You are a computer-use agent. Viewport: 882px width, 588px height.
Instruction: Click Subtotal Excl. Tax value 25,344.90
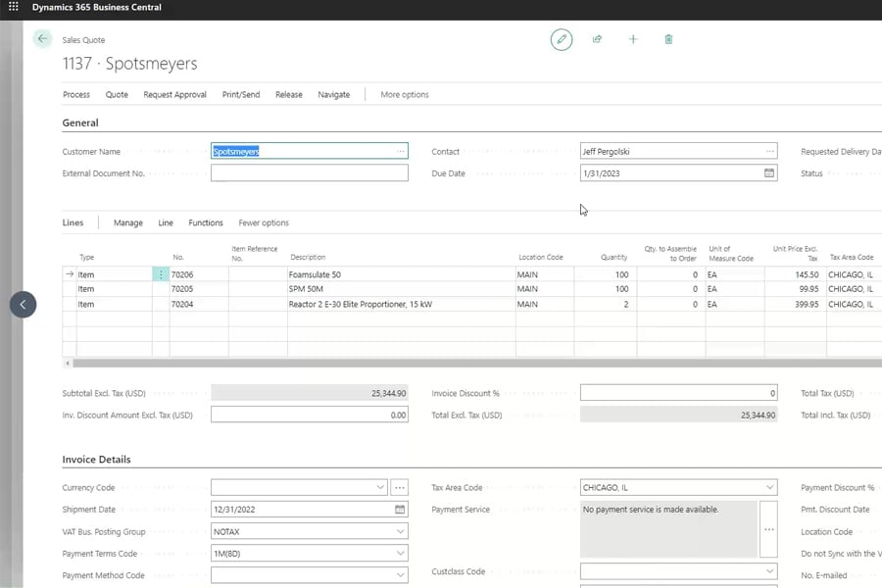click(310, 393)
